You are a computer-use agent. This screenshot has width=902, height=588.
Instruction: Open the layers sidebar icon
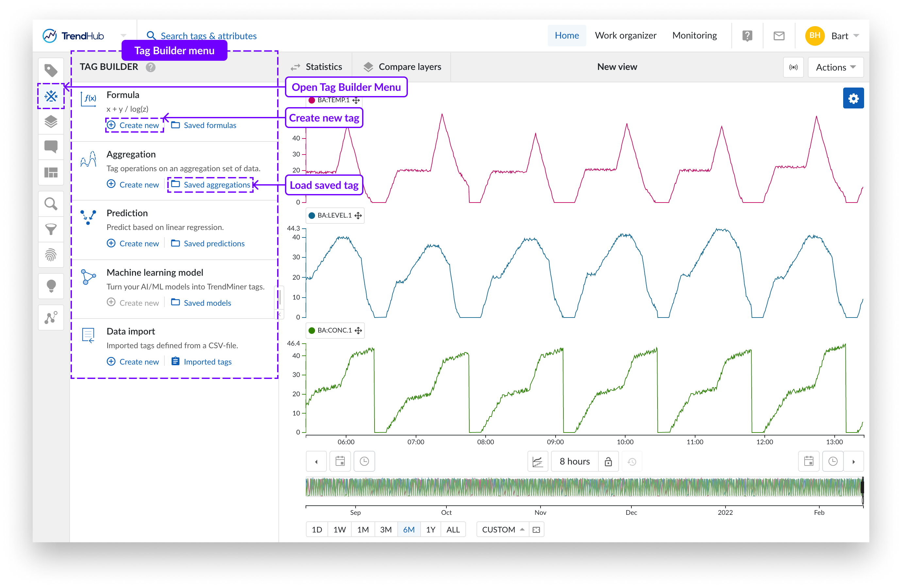click(x=51, y=122)
